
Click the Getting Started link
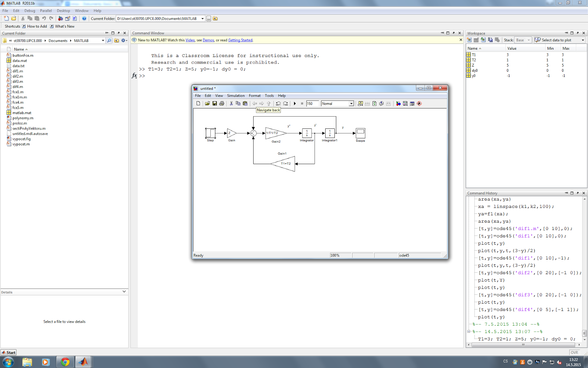click(240, 40)
